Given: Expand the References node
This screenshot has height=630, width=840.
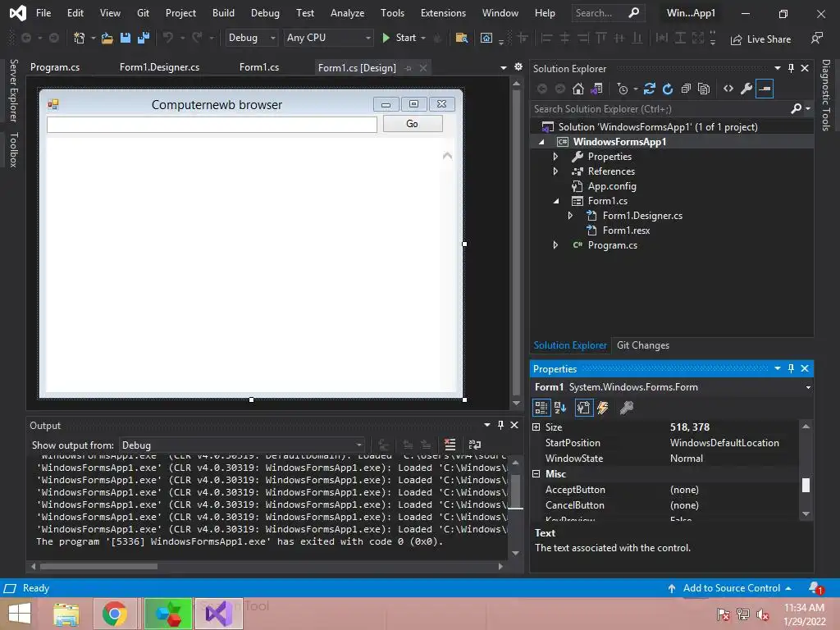Looking at the screenshot, I should pos(555,171).
